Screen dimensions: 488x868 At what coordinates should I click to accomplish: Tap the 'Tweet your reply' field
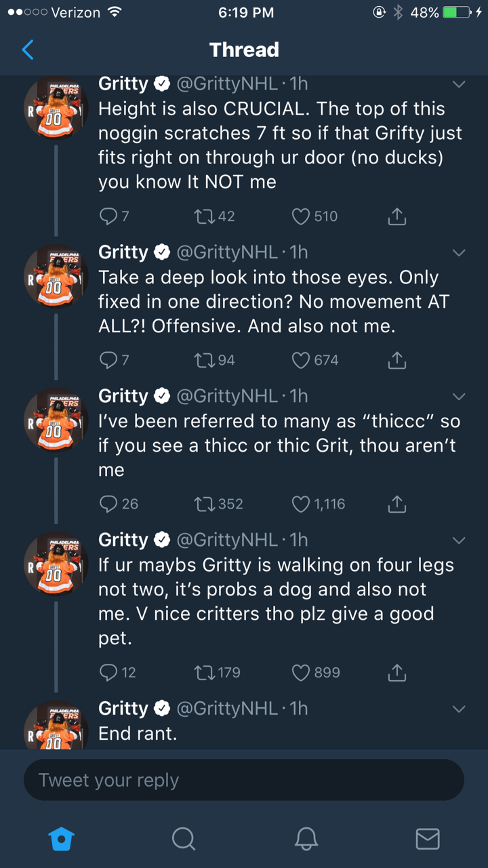(x=244, y=780)
